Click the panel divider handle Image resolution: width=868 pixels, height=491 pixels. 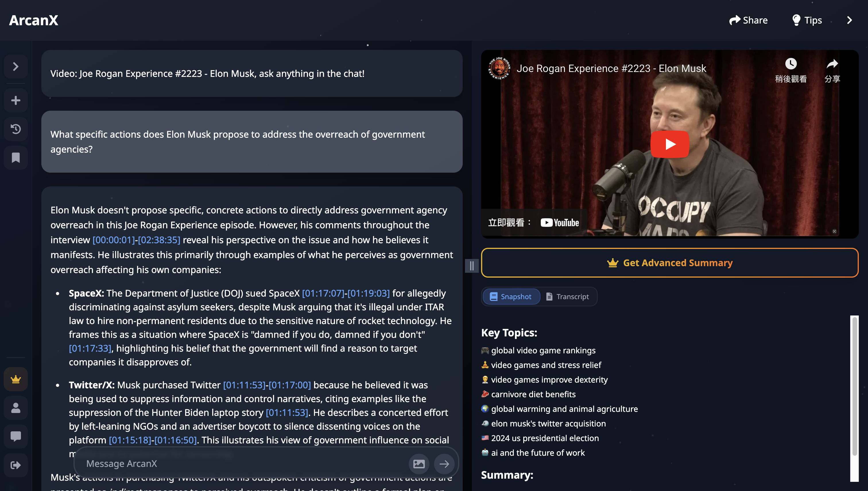[x=472, y=266]
